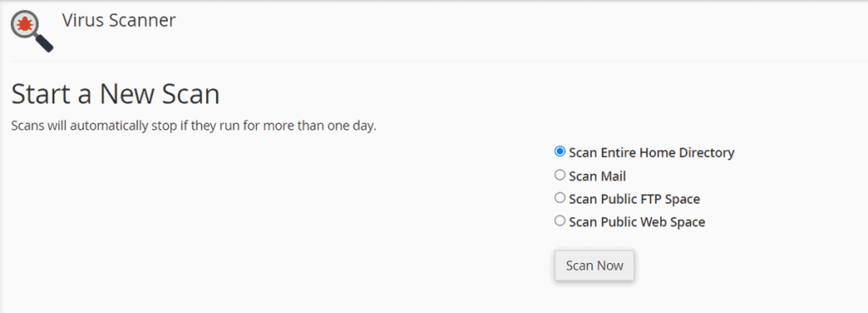Click the "Scan Entire Home Directory" label text
Image resolution: width=868 pixels, height=313 pixels.
pos(652,153)
